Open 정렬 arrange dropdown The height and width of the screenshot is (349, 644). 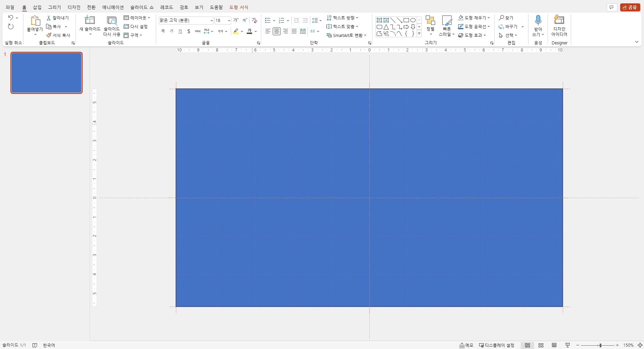point(430,25)
